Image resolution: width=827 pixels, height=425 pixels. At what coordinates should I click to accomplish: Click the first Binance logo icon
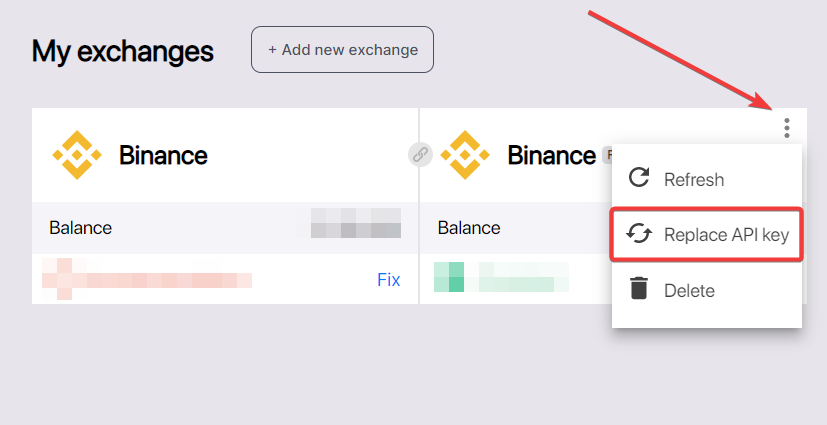(77, 155)
